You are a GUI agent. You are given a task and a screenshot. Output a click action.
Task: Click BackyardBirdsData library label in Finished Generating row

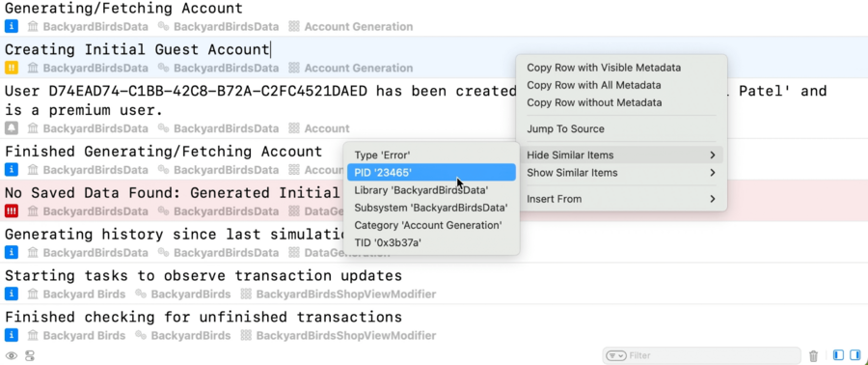tap(95, 170)
